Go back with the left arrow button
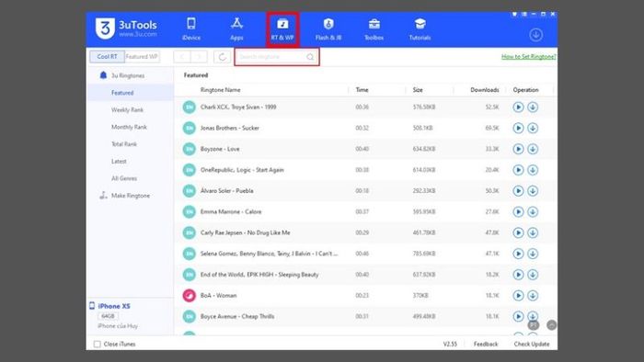The image size is (644, 362). point(182,57)
